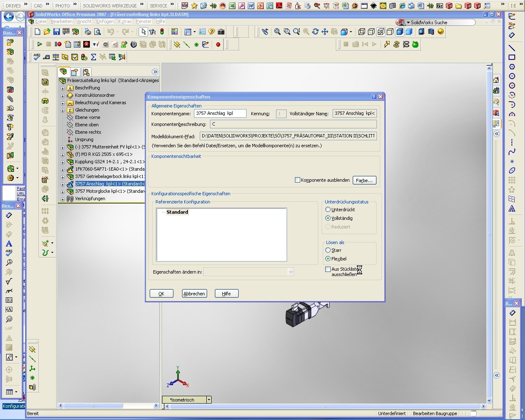Click the balance scale mass properties icon
The height and width of the screenshot is (420, 525).
(x=56, y=57)
